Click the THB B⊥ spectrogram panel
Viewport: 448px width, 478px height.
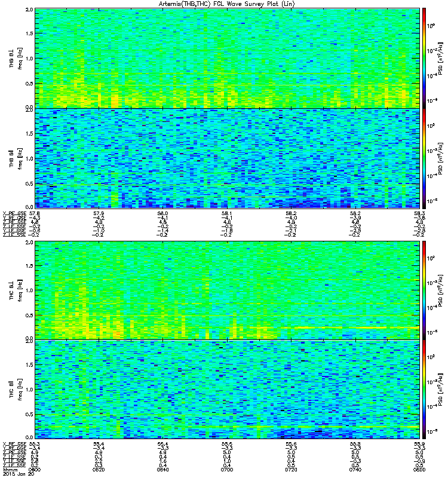228,58
